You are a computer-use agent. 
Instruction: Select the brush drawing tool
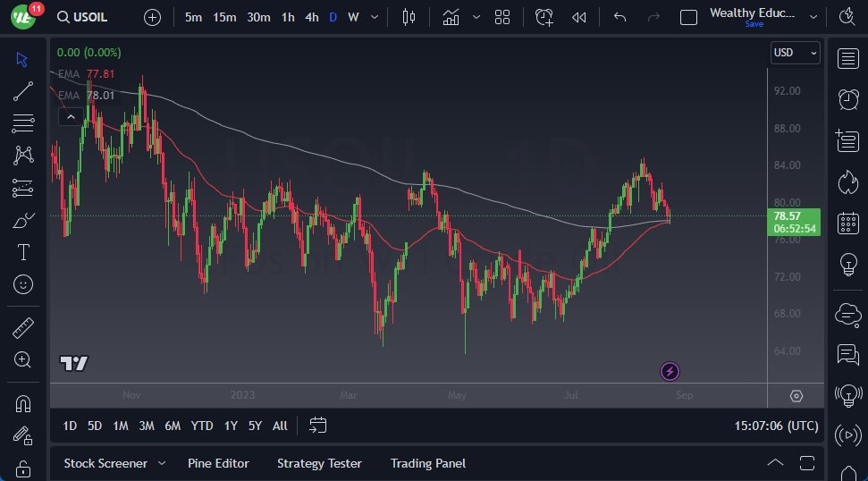[x=23, y=220]
